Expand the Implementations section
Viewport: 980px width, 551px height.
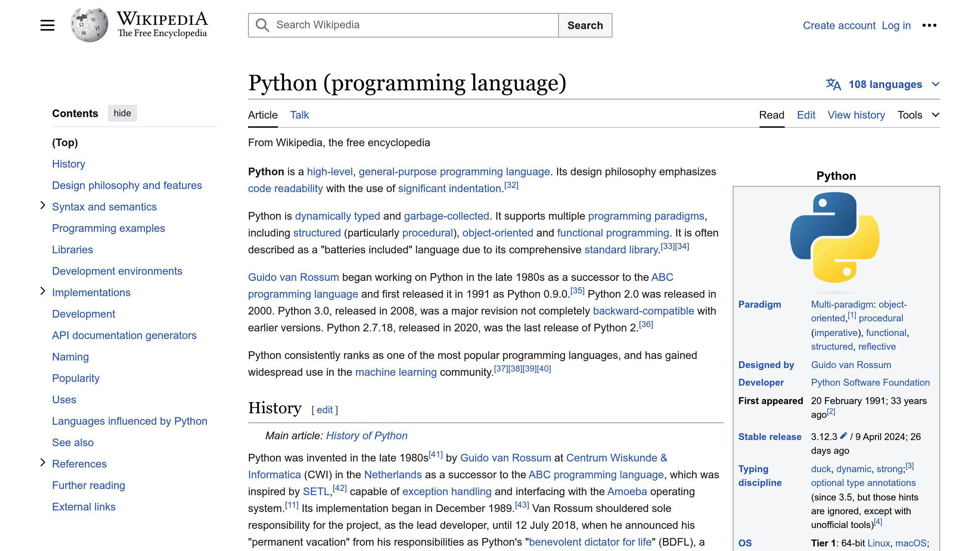pyautogui.click(x=43, y=291)
